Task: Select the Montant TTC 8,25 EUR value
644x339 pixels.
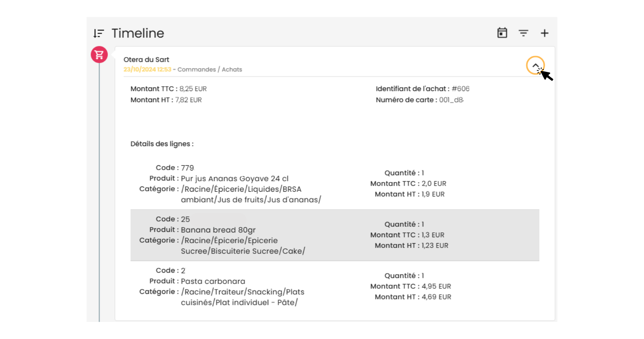Action: [x=193, y=89]
